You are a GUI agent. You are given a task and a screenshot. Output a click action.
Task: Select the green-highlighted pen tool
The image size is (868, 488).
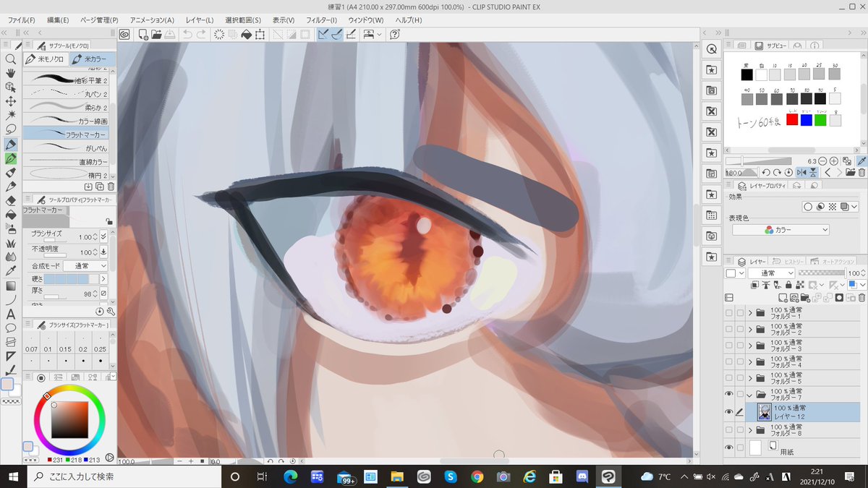tap(11, 158)
